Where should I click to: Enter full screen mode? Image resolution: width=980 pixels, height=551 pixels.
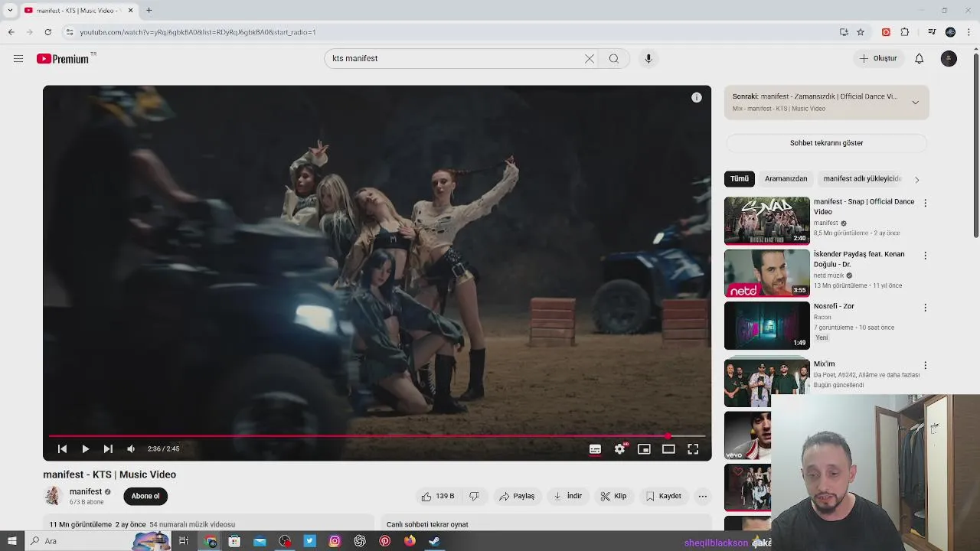tap(693, 449)
